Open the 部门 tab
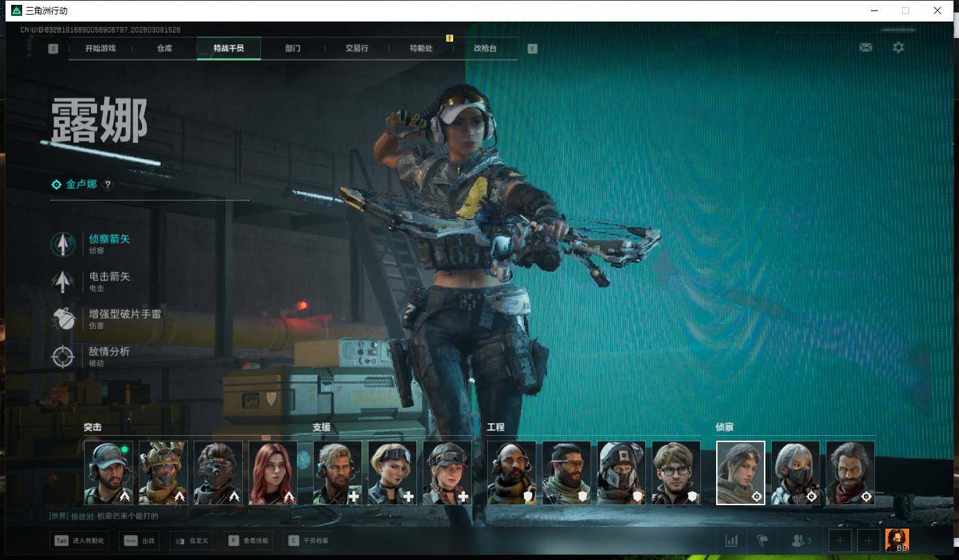The width and height of the screenshot is (959, 560). [293, 49]
